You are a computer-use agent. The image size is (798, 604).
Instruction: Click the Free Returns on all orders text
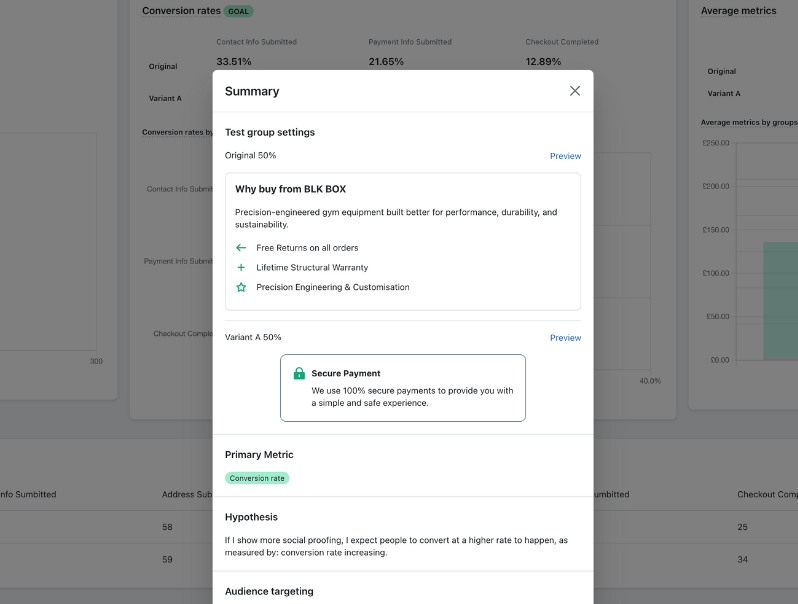[x=307, y=248]
